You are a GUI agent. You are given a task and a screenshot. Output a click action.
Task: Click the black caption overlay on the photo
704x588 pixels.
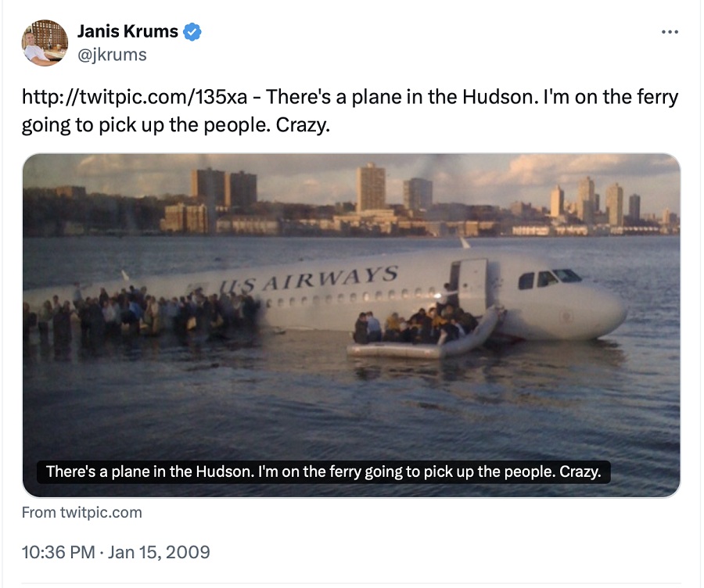[324, 471]
